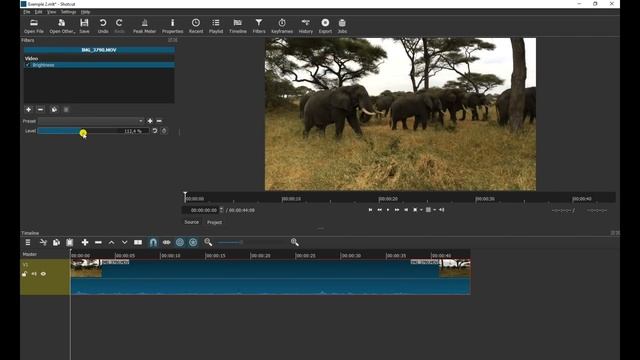Overwrite clip with down arrow button

pos(124,242)
